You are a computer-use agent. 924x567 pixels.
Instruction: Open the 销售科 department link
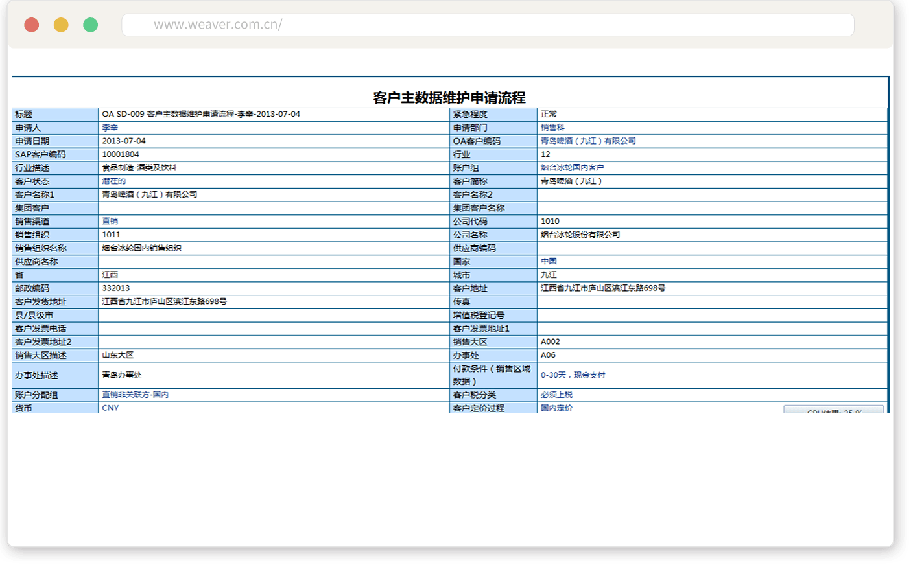click(552, 128)
